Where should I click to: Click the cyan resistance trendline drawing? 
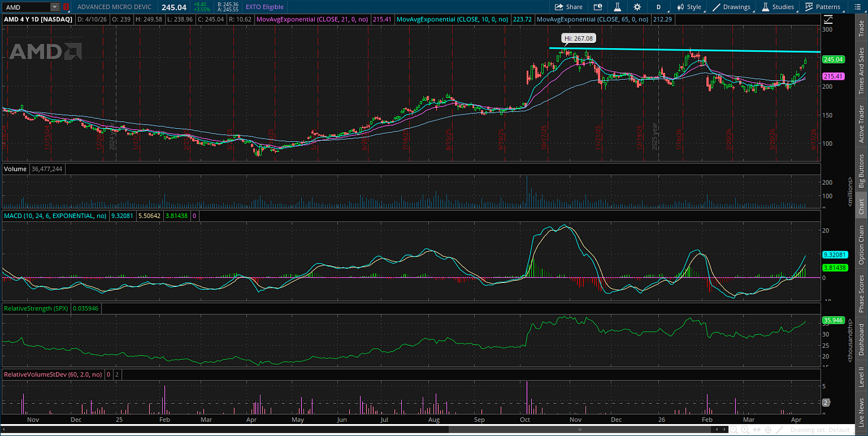pos(686,51)
